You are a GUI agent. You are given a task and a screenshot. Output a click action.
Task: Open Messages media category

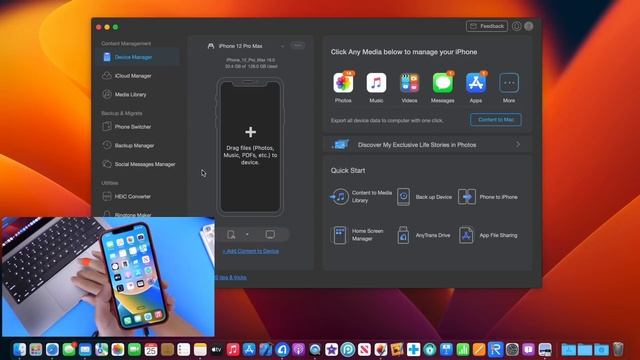pyautogui.click(x=442, y=83)
